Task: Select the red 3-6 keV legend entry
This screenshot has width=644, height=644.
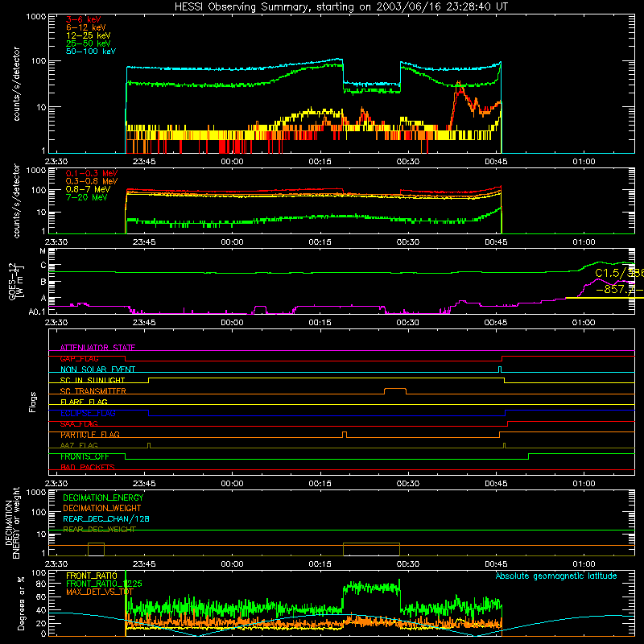Action: [x=84, y=19]
